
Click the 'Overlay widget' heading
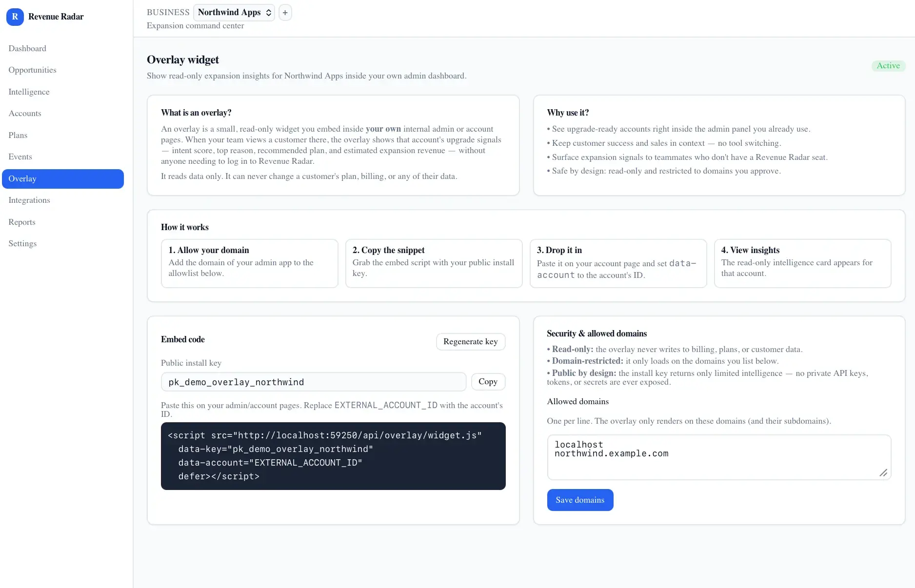click(x=183, y=59)
